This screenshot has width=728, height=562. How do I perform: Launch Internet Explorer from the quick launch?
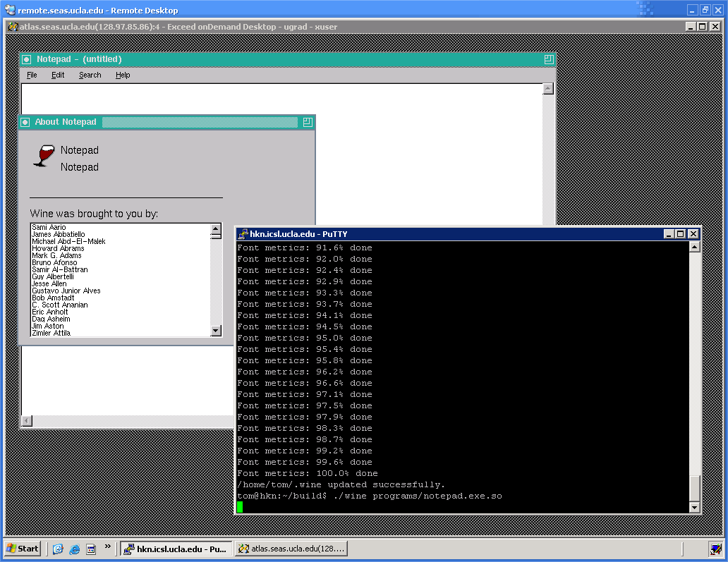tap(74, 549)
